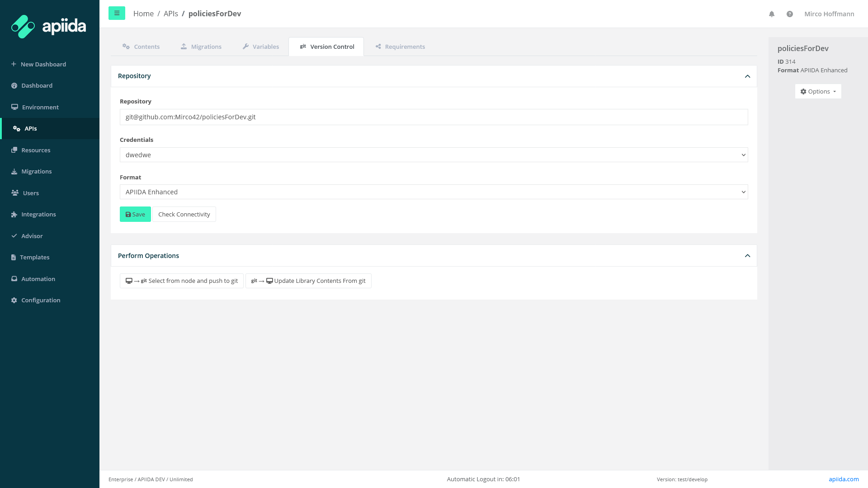Collapse the Perform Operations panel
This screenshot has height=488, width=868.
(747, 256)
